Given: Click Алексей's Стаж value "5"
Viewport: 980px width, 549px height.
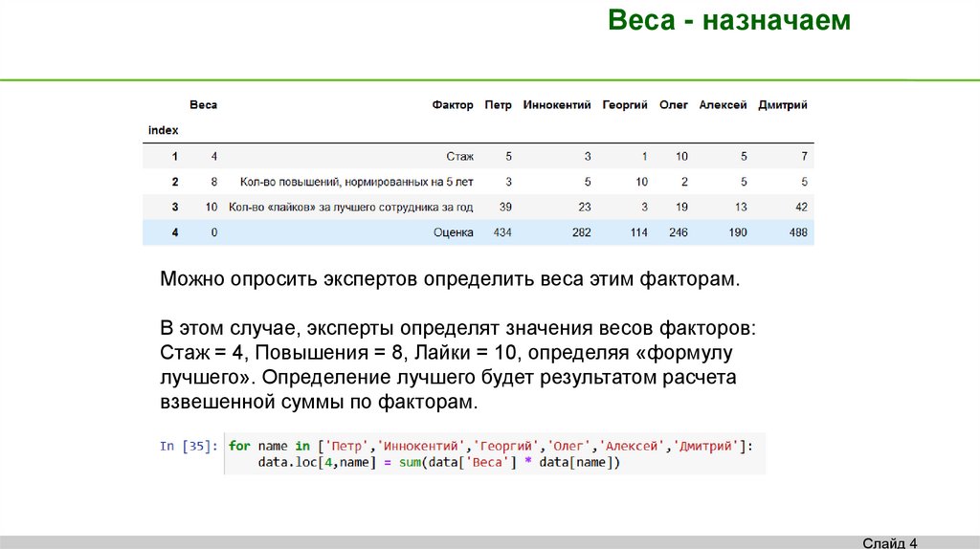Looking at the screenshot, I should [x=744, y=156].
